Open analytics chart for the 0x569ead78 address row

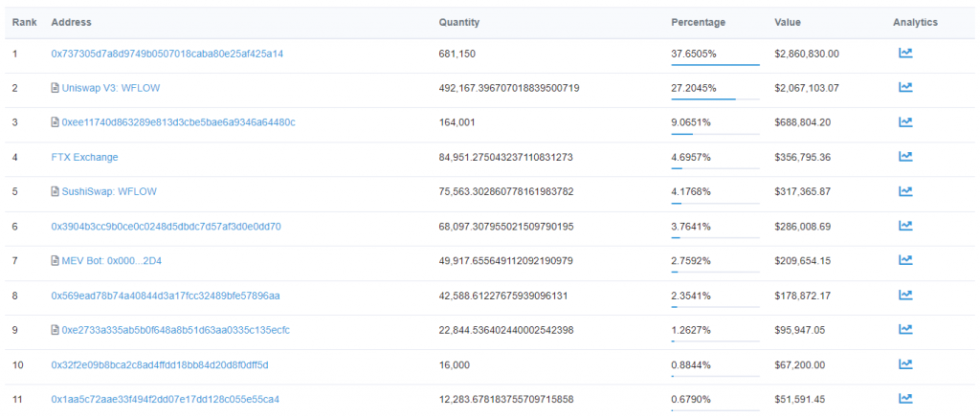(905, 296)
